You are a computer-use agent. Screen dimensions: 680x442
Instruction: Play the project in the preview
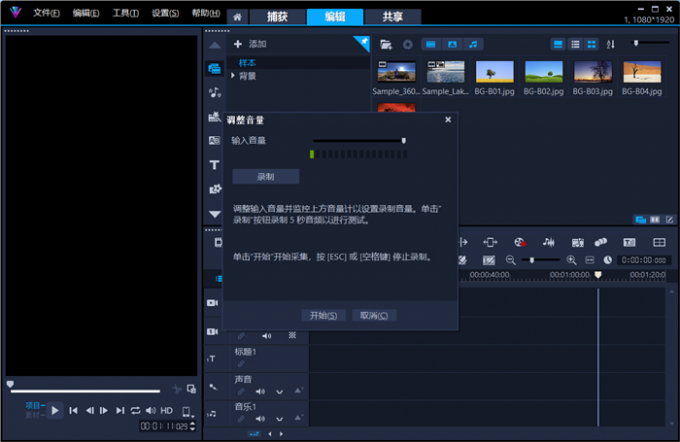(x=56, y=410)
